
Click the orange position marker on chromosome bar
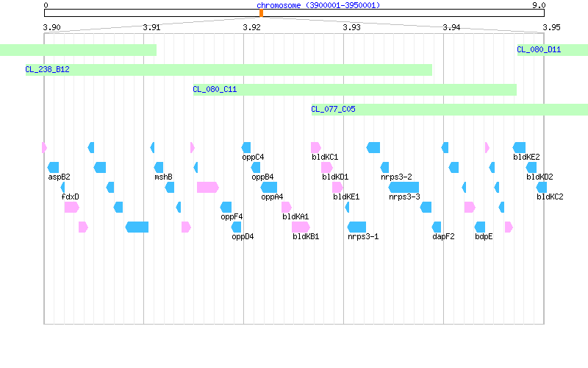[x=262, y=13]
